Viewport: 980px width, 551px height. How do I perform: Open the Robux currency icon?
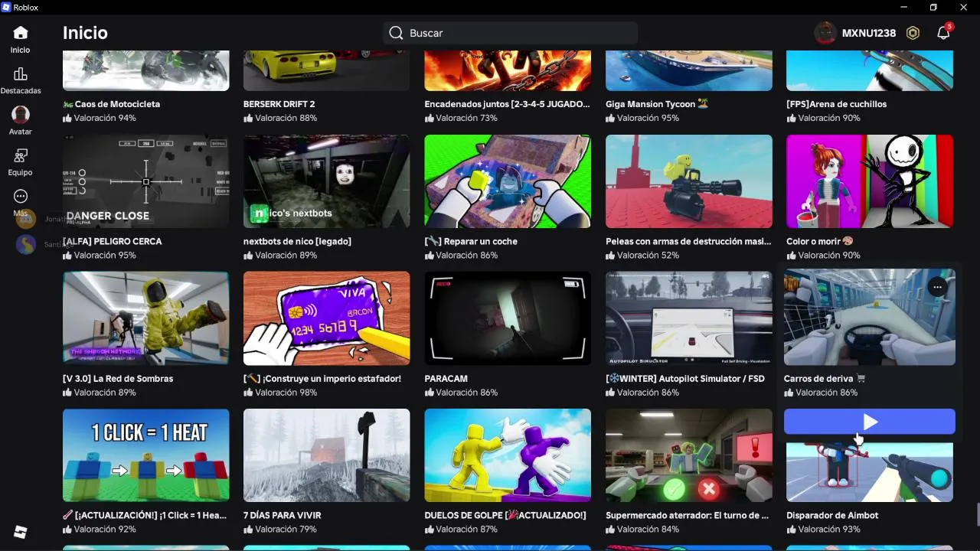[x=913, y=33]
